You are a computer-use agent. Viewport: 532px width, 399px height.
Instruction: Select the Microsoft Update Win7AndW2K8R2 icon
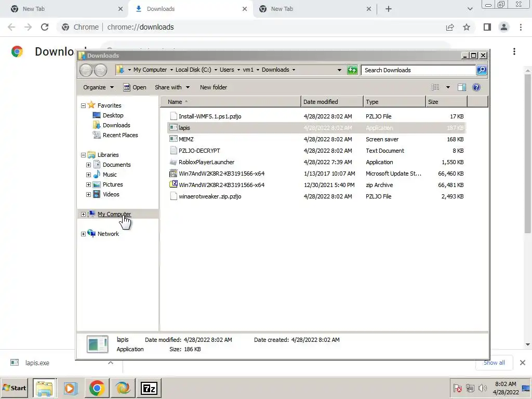pyautogui.click(x=174, y=174)
